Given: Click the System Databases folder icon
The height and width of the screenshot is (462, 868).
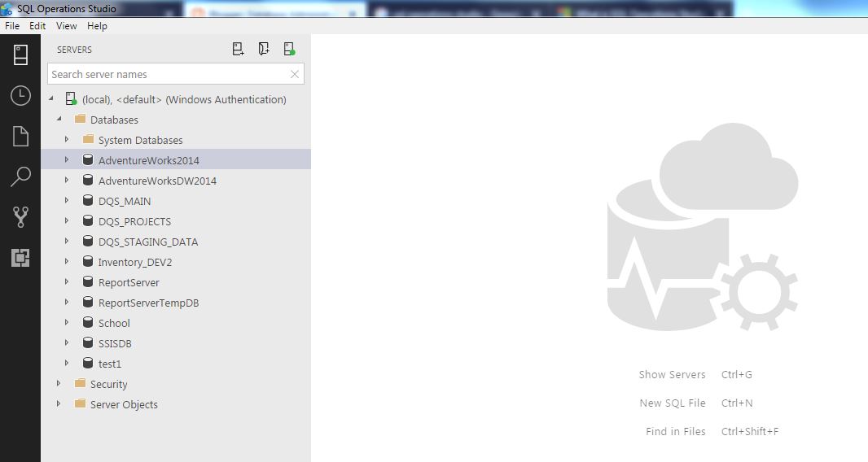Looking at the screenshot, I should [88, 139].
